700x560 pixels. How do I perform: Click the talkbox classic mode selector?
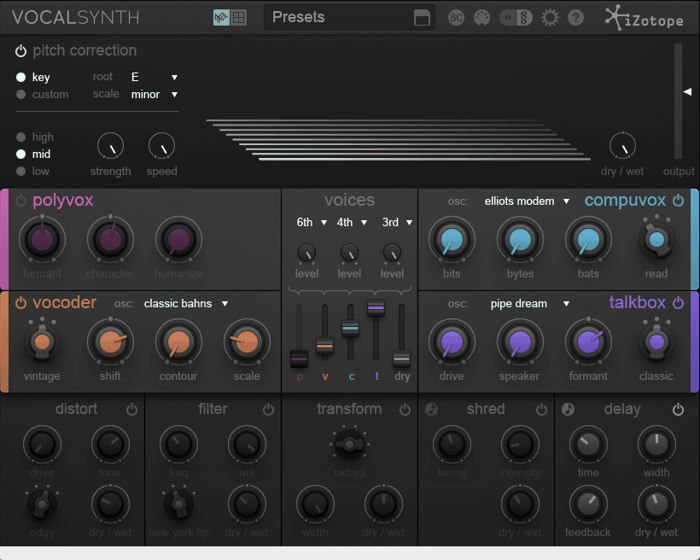click(656, 342)
